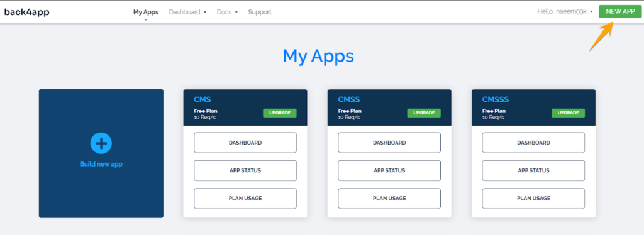644x235 pixels.
Task: Open the CMSSS app Dashboard
Action: pyautogui.click(x=533, y=143)
